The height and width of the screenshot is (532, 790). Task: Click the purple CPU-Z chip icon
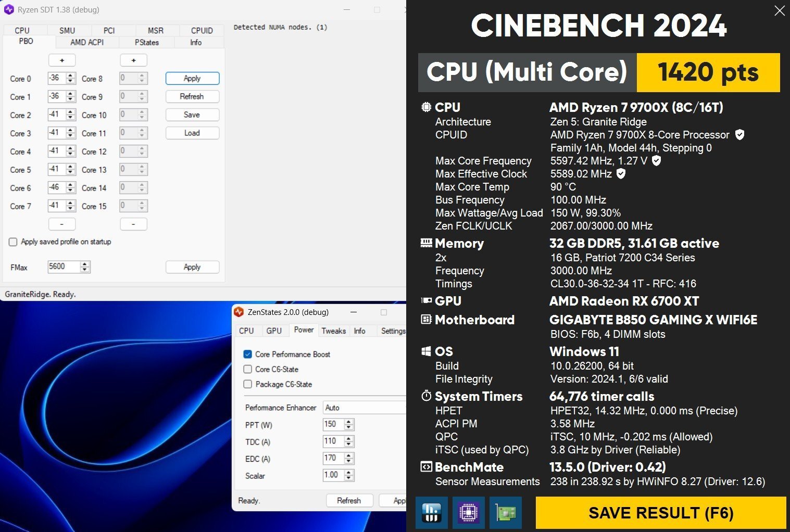point(469,513)
